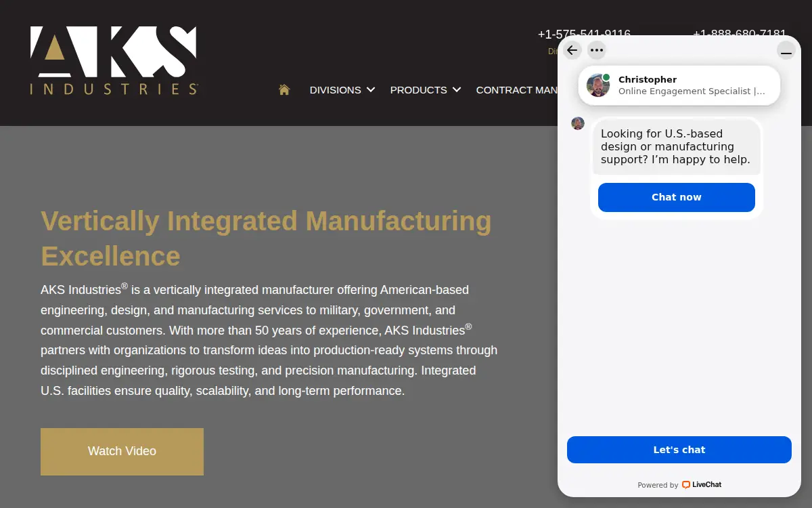Image resolution: width=812 pixels, height=508 pixels.
Task: Open Contract Manufacturing menu item
Action: 517,89
